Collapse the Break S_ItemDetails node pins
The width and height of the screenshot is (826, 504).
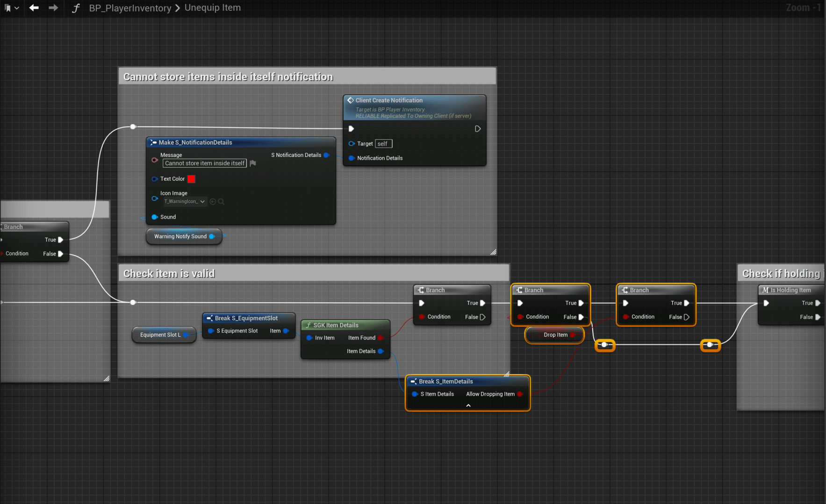468,405
